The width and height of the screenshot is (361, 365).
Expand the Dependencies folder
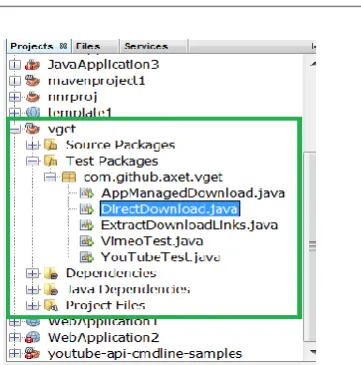pyautogui.click(x=32, y=273)
